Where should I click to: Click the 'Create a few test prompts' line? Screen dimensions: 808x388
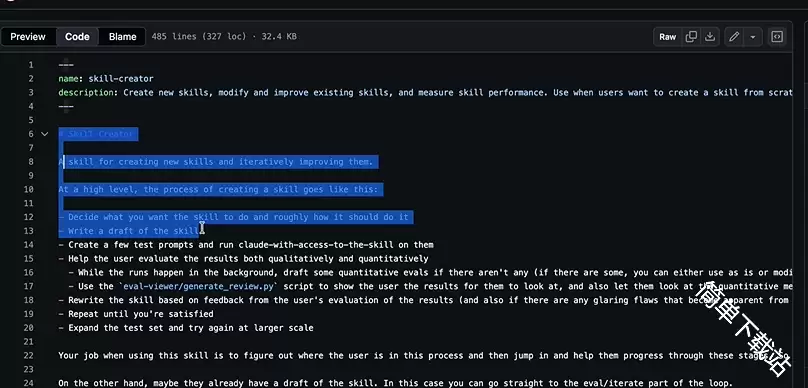246,245
